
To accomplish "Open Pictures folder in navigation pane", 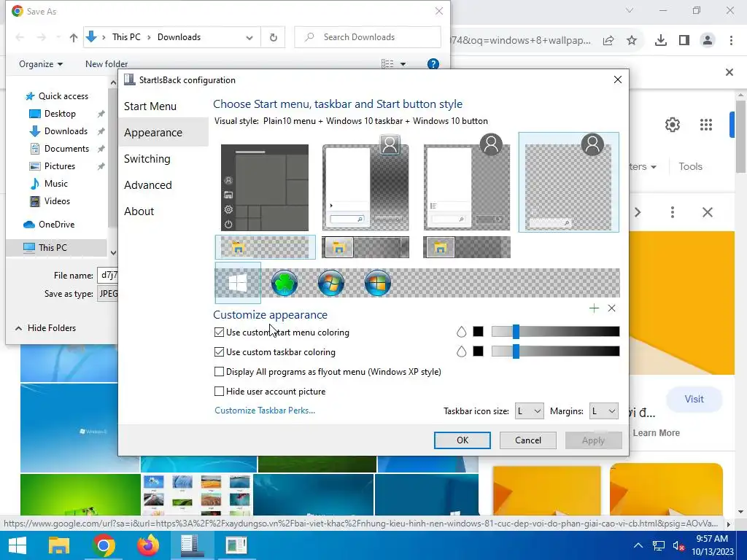I will pyautogui.click(x=60, y=166).
